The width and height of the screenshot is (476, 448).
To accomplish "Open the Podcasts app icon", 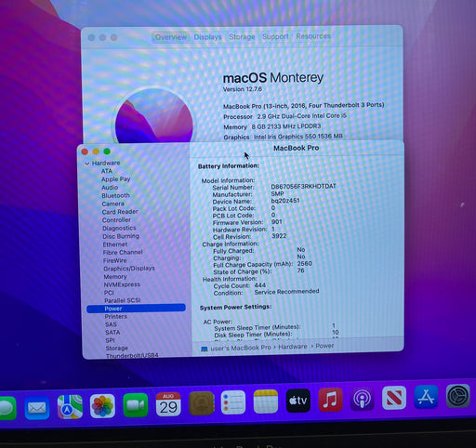I will [x=362, y=399].
